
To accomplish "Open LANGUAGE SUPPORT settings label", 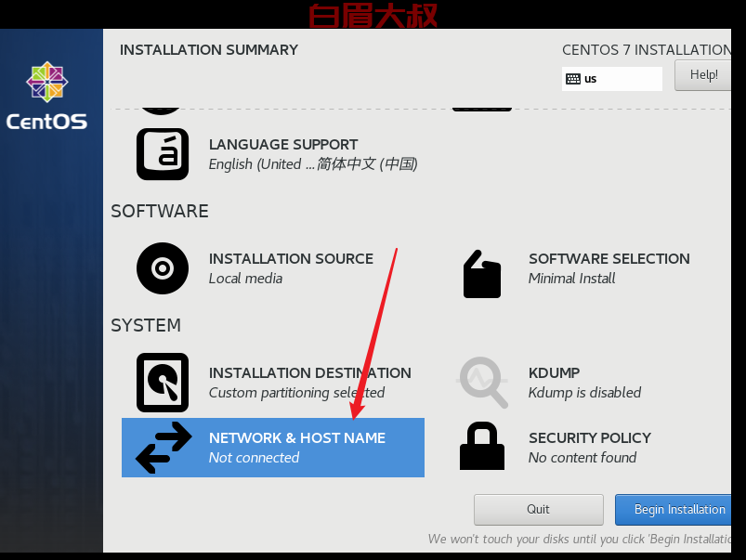I will pyautogui.click(x=283, y=144).
